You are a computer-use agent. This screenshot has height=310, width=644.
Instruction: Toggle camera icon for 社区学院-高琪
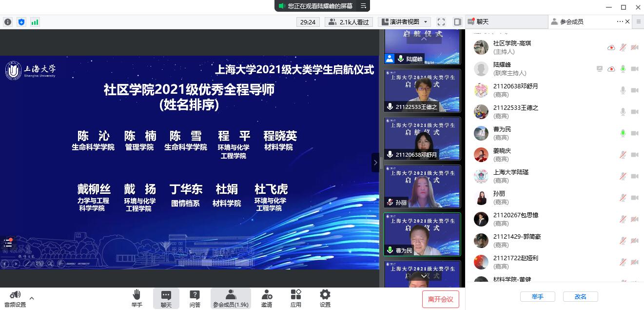[x=635, y=47]
